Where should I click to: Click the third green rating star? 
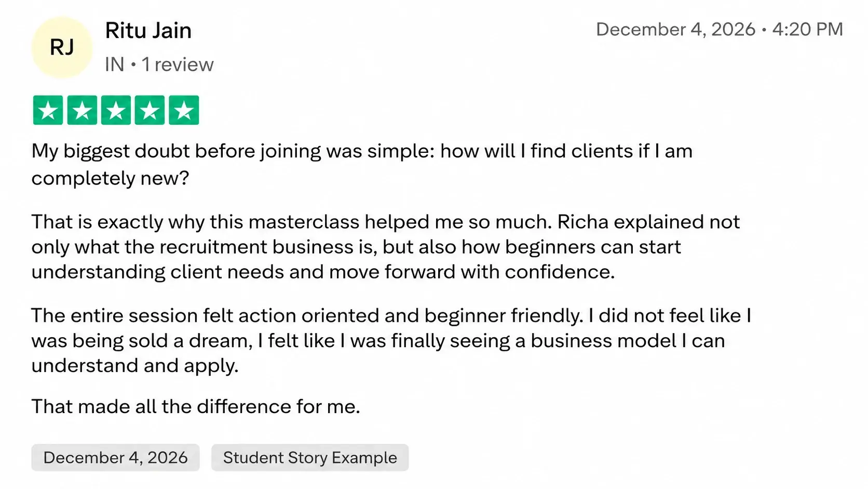tap(116, 110)
